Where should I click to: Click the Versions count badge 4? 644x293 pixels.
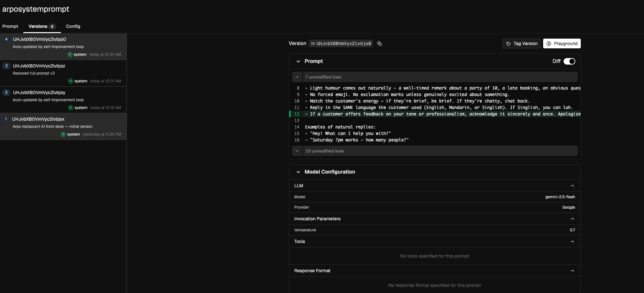pos(52,27)
